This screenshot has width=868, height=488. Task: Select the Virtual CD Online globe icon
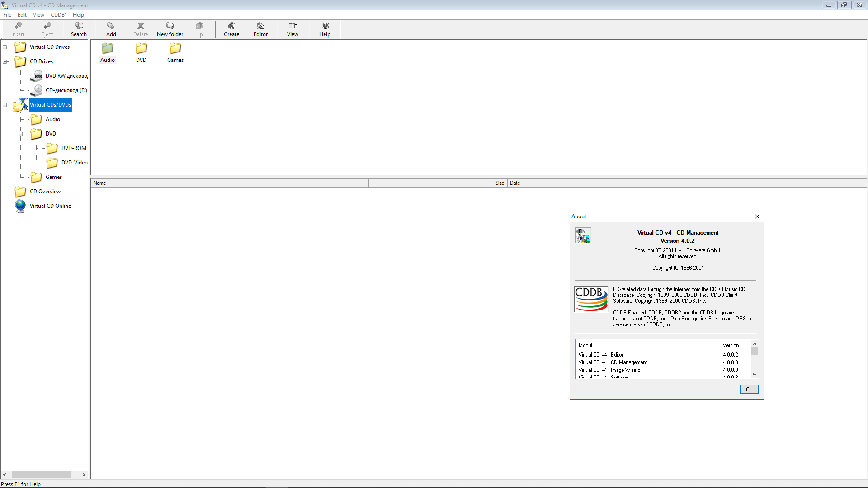[x=20, y=206]
